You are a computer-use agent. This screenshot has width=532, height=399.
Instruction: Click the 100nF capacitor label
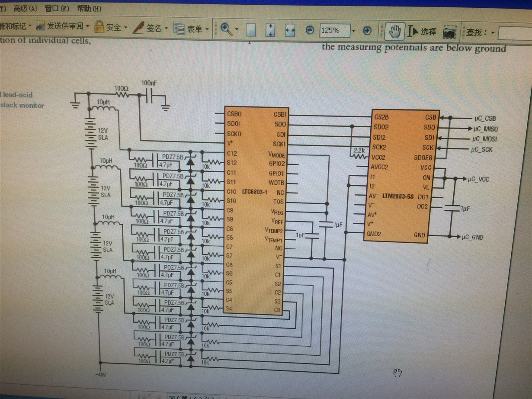(x=150, y=83)
